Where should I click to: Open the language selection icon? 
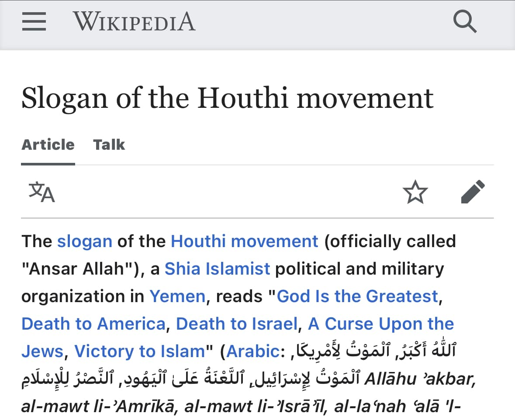41,192
